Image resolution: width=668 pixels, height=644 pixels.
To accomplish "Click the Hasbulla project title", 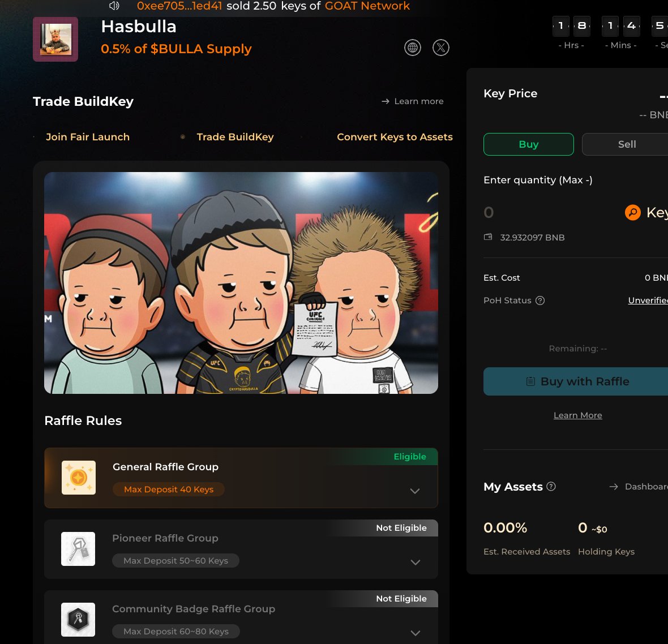I will (x=139, y=27).
